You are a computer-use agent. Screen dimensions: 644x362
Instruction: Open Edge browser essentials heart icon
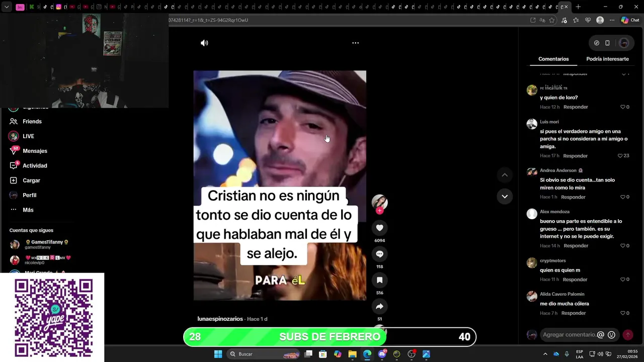(x=588, y=20)
